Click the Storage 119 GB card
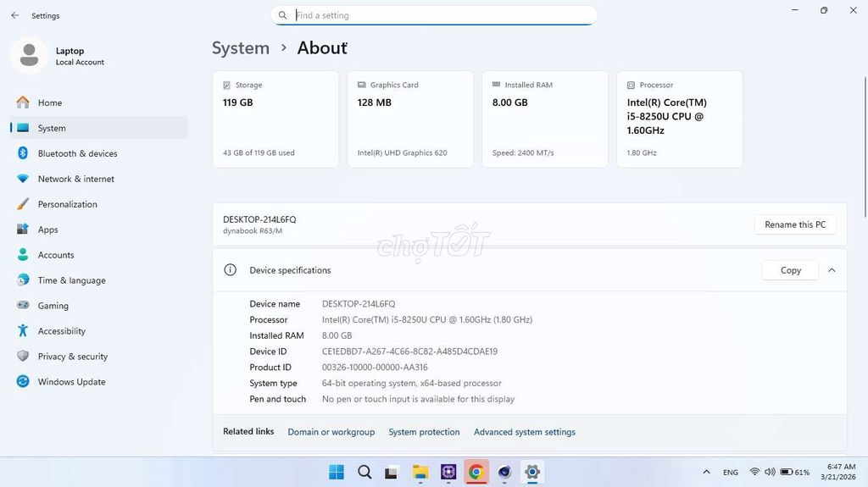Viewport: 868px width, 487px height. [x=275, y=119]
